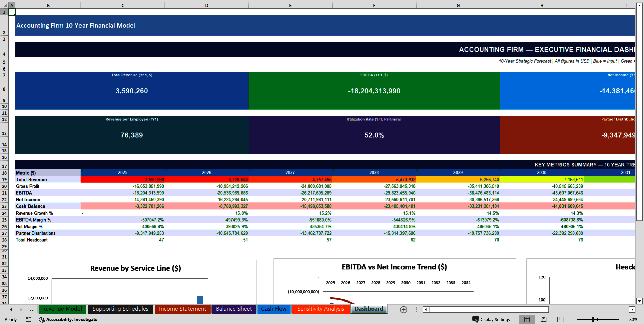This screenshot has width=644, height=324.
Task: Open Display Settings from the status bar
Action: click(x=492, y=319)
